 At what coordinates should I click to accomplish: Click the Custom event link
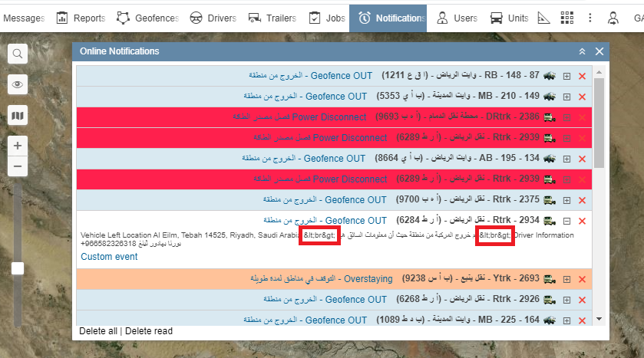[x=109, y=257]
